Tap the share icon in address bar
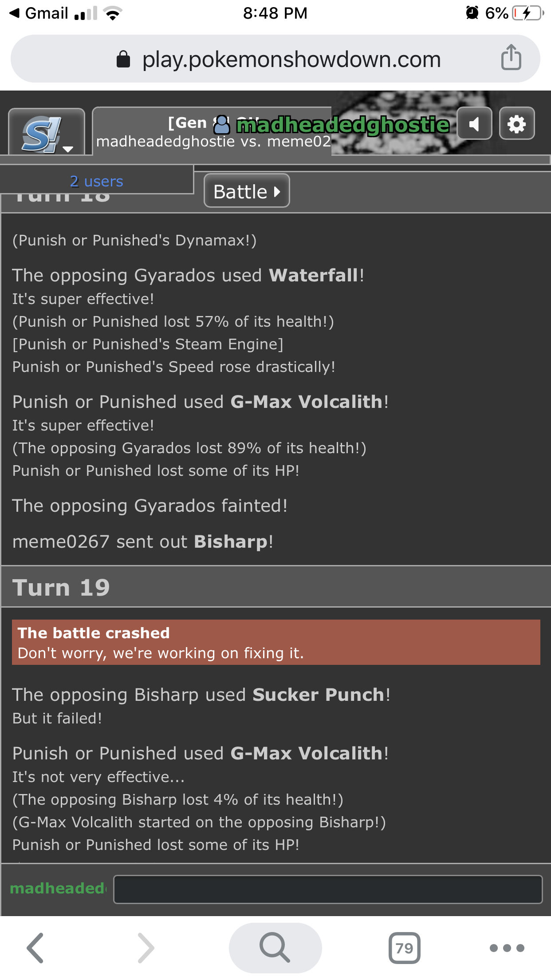 click(x=511, y=58)
